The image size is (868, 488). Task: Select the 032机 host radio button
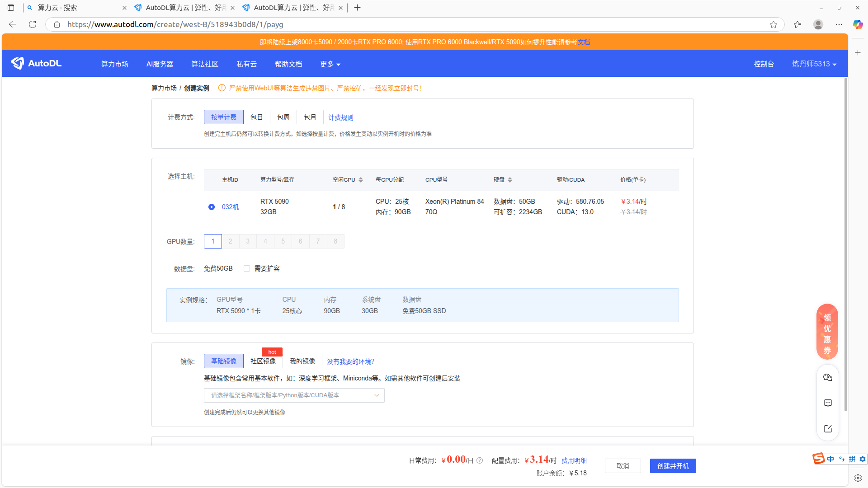click(x=212, y=207)
